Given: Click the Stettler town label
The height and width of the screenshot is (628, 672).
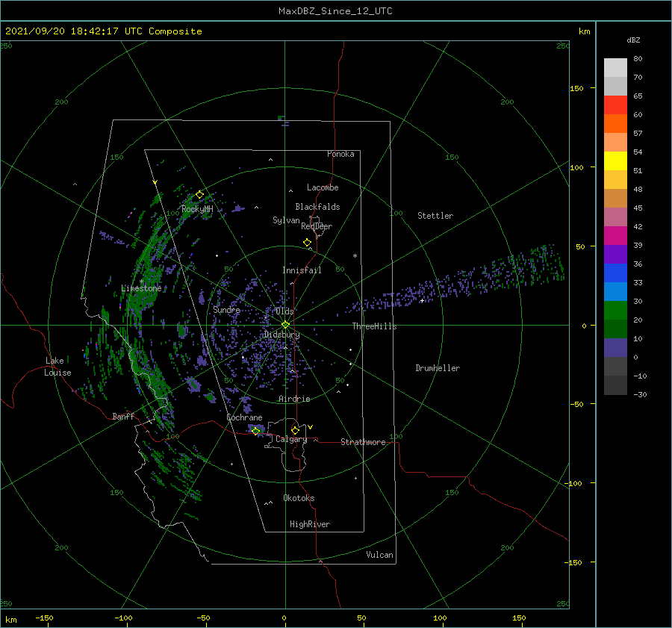Looking at the screenshot, I should pyautogui.click(x=435, y=216).
